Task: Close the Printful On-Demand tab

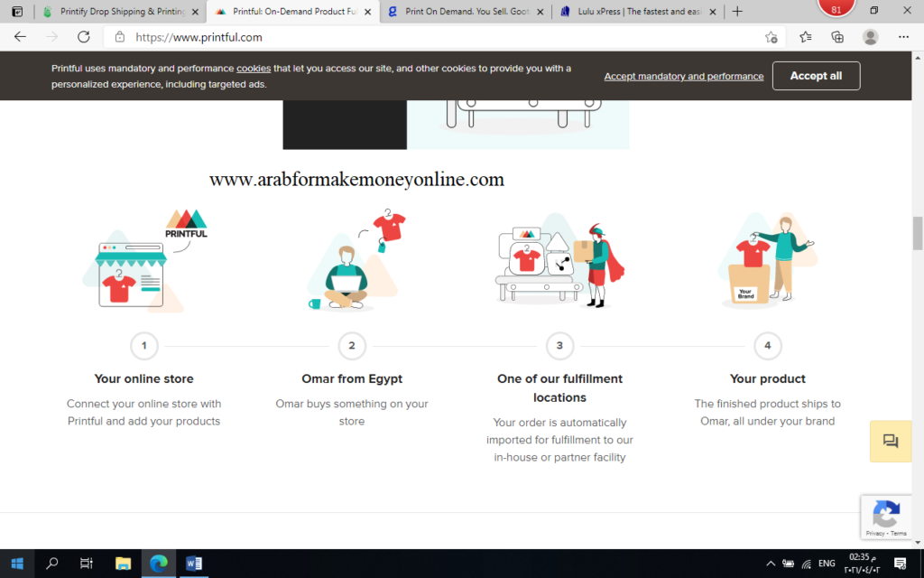Action: point(368,12)
